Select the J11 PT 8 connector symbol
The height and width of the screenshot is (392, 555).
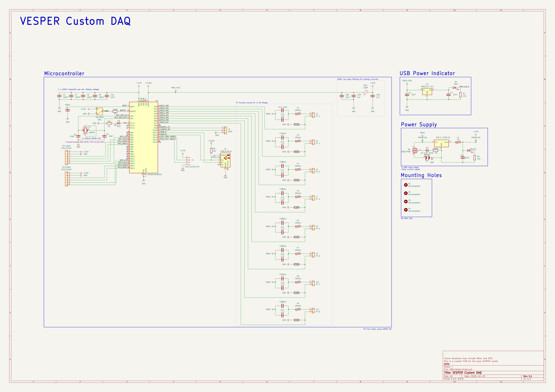tap(313, 311)
